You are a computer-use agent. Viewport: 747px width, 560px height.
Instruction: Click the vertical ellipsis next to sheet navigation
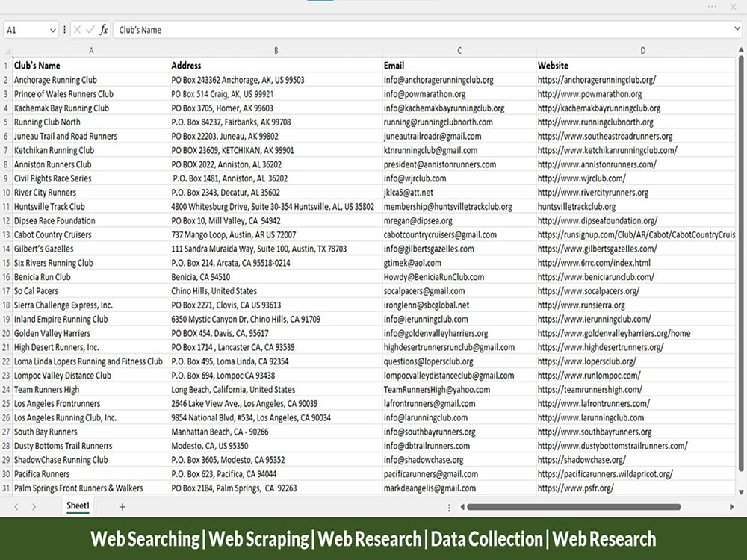coord(448,506)
